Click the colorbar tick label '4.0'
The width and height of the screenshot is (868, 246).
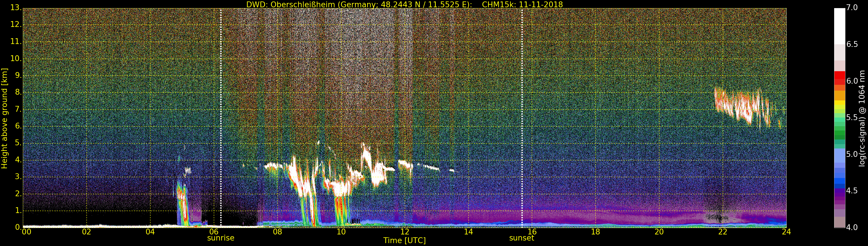click(x=852, y=227)
